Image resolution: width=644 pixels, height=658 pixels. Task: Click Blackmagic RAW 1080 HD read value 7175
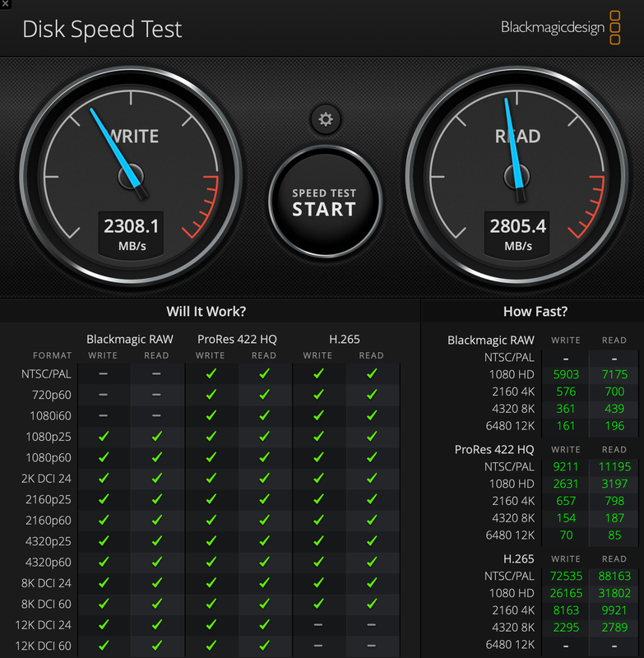614,374
